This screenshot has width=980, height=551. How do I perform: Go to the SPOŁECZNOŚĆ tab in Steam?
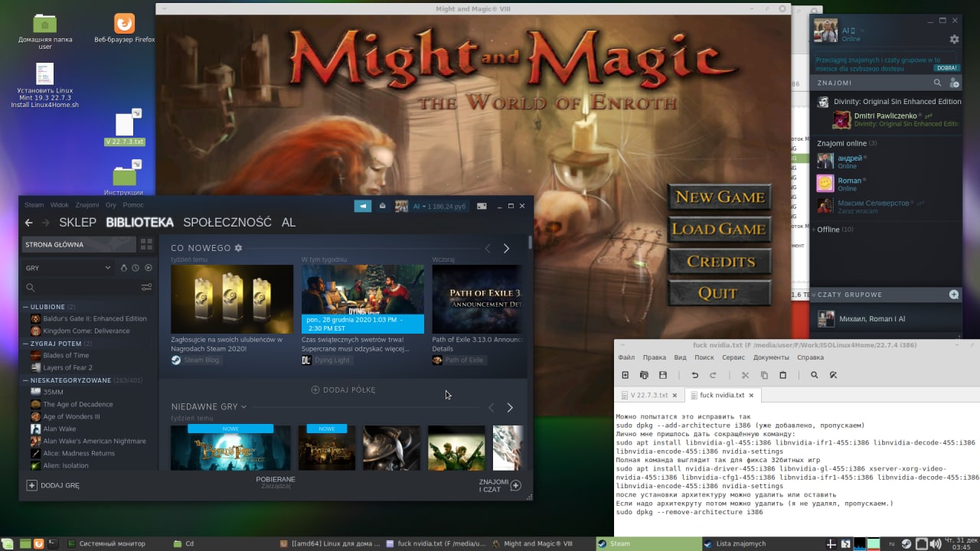[x=227, y=223]
